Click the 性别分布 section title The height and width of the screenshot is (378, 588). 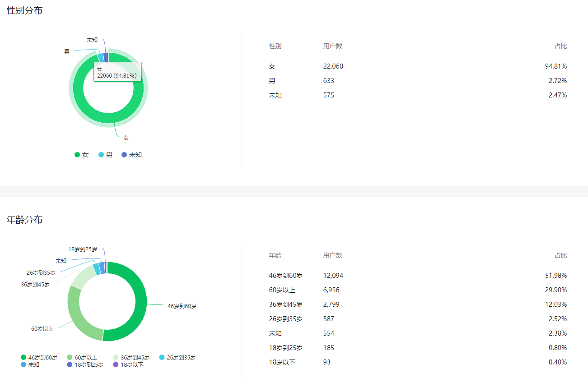(25, 10)
